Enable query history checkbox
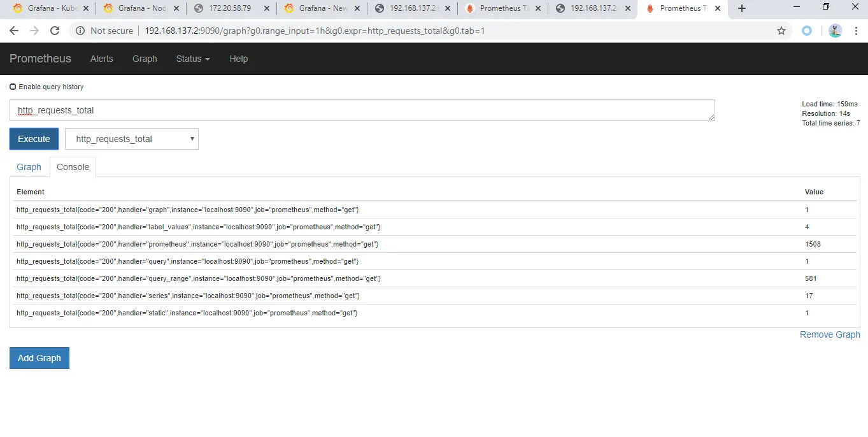This screenshot has height=437, width=868. tap(13, 87)
